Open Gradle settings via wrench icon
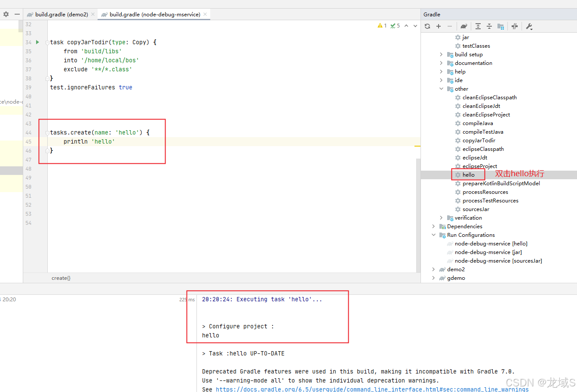Image resolution: width=577 pixels, height=392 pixels. [529, 26]
